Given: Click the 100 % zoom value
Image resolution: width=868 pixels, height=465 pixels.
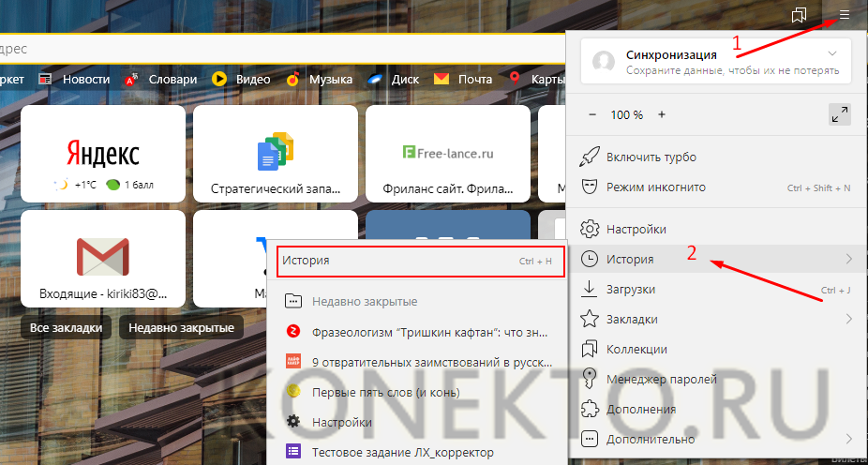Looking at the screenshot, I should pyautogui.click(x=627, y=114).
